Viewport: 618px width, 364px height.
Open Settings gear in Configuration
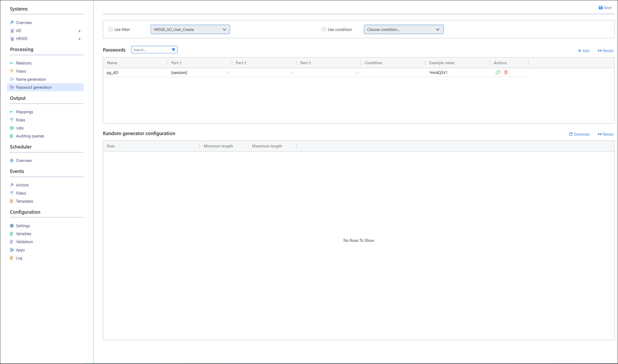tap(12, 226)
